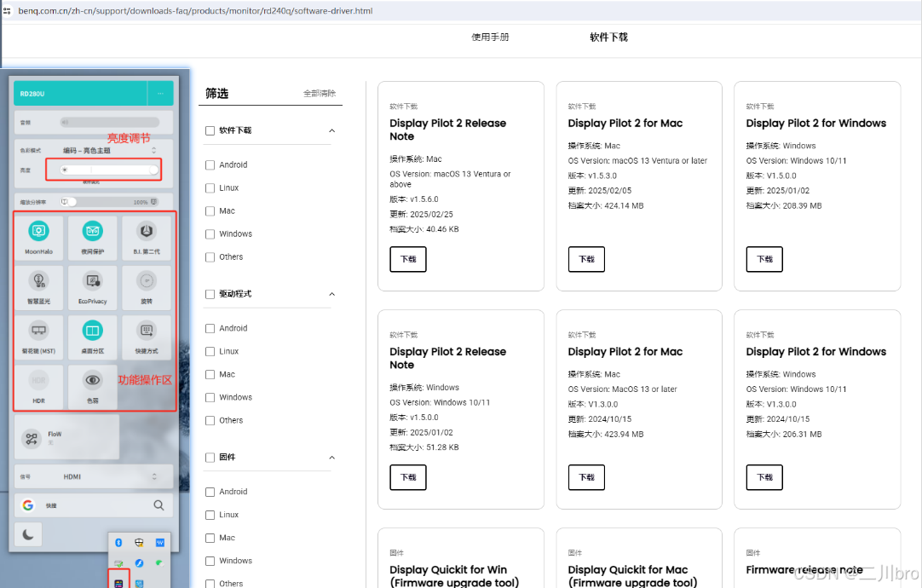Click the 菊花链 (MST) daisy chain icon
Screen dimensions: 922x588
[x=39, y=331]
